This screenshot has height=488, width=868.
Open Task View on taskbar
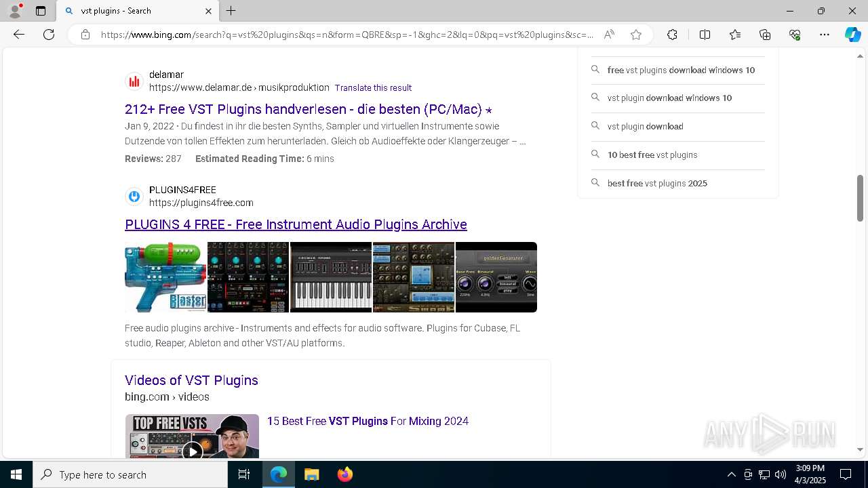click(244, 474)
